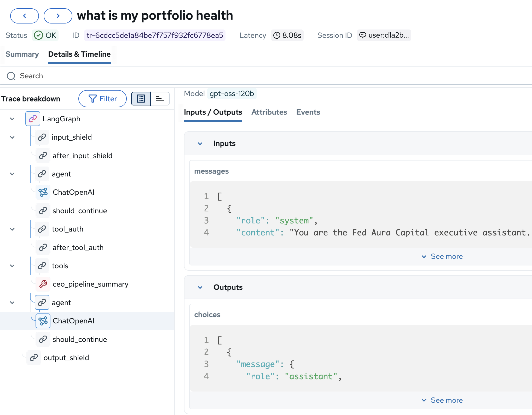Collapse the Inputs section
This screenshot has height=415, width=532.
(200, 144)
